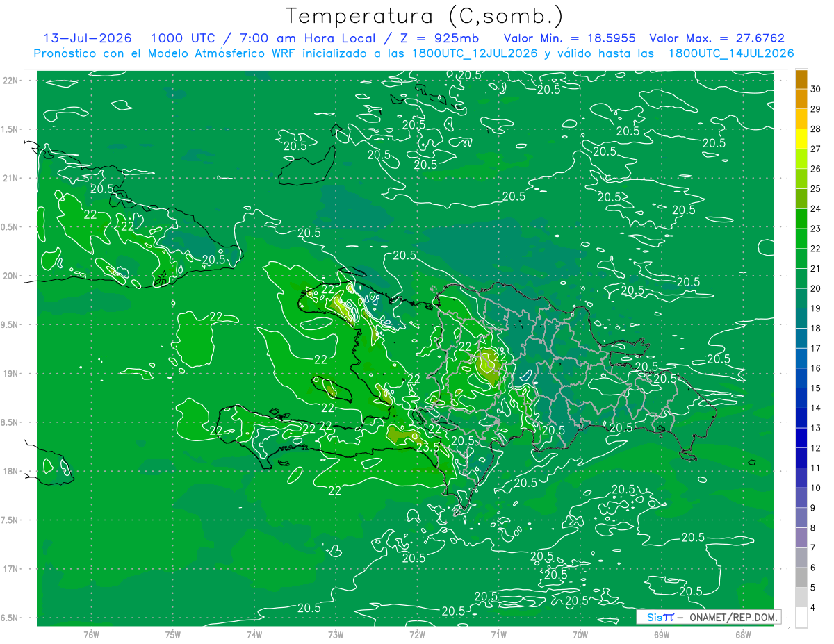This screenshot has width=834, height=644.
Task: Click the colorbar label "20"
Action: [x=816, y=288]
